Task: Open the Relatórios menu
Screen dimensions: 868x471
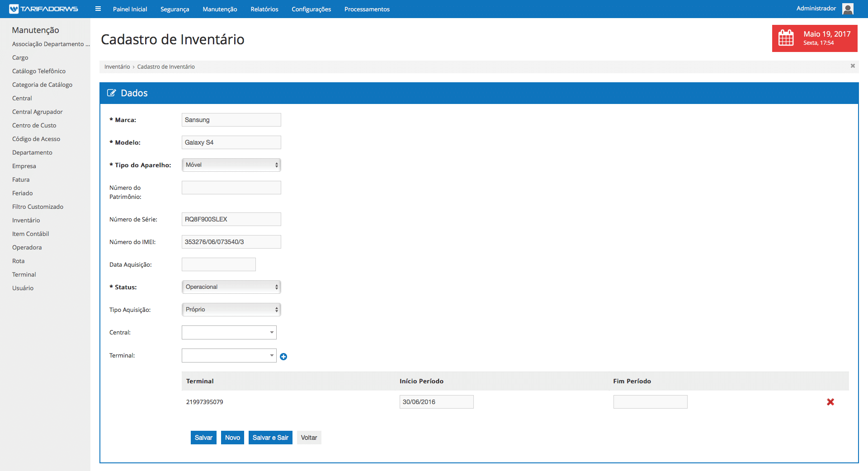Action: pos(264,9)
